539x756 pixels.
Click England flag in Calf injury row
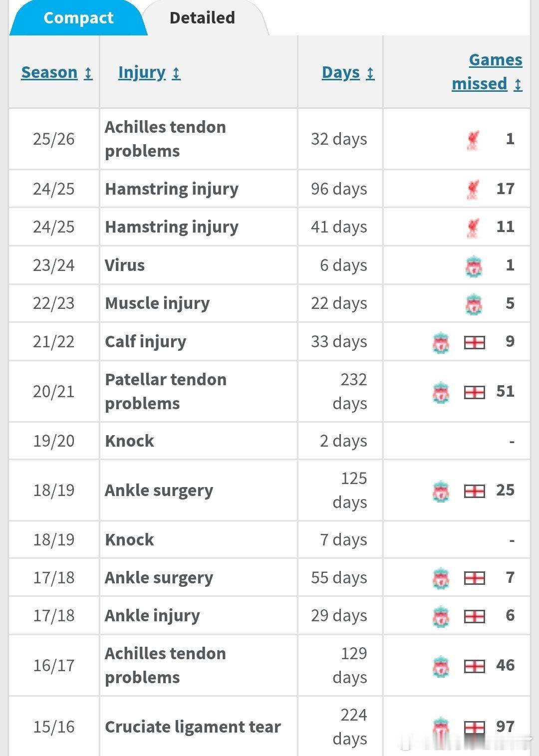pyautogui.click(x=475, y=342)
